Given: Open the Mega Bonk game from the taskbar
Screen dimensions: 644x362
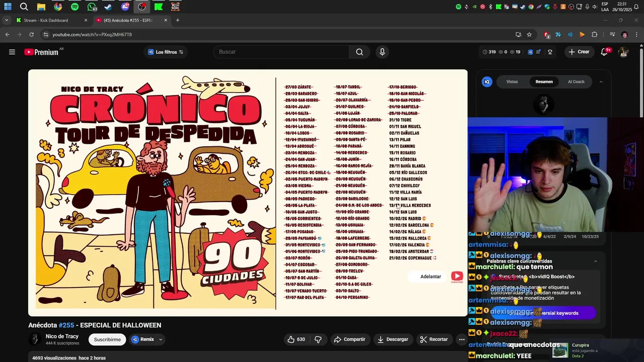Looking at the screenshot, I should click(175, 7).
